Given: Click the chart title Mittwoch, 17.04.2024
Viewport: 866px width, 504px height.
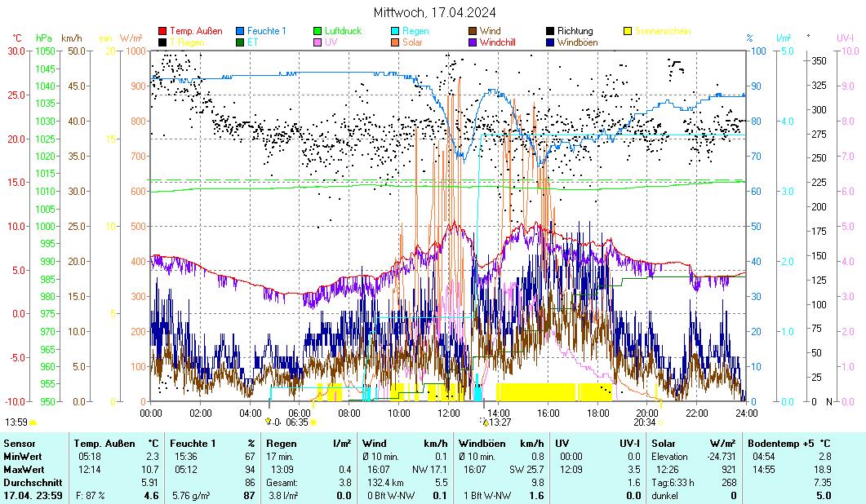Looking at the screenshot, I should pyautogui.click(x=433, y=12).
